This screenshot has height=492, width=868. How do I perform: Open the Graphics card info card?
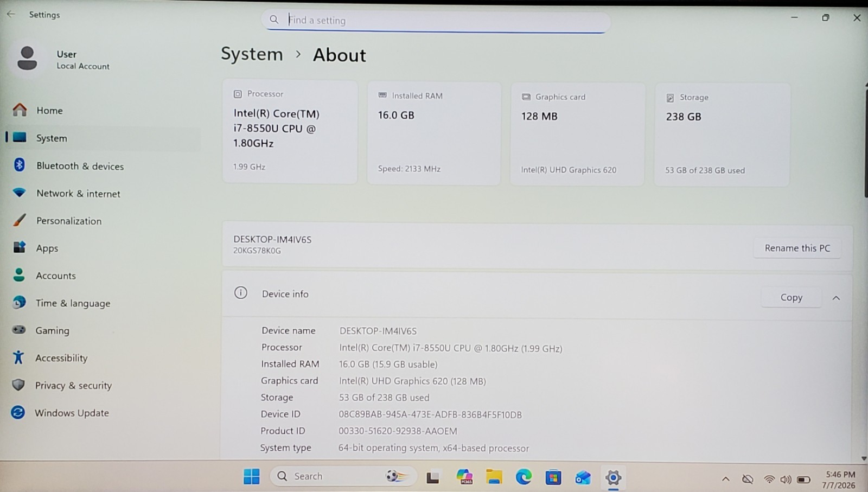click(x=578, y=135)
